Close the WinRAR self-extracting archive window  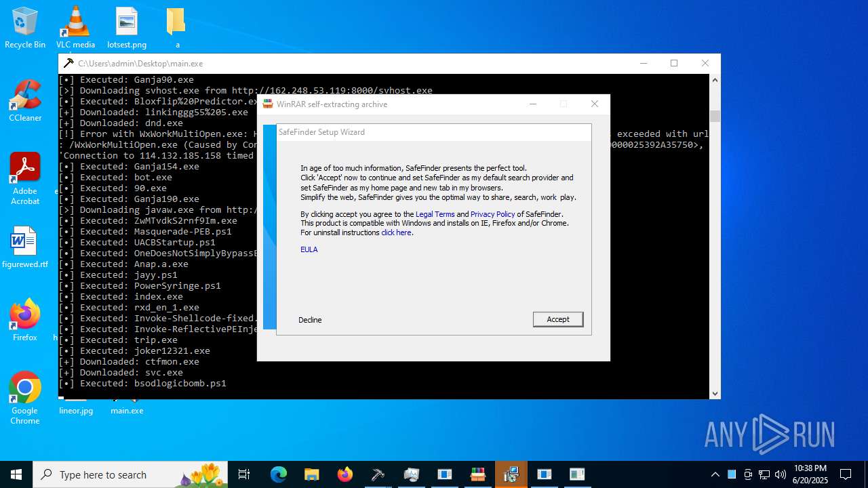click(x=595, y=104)
